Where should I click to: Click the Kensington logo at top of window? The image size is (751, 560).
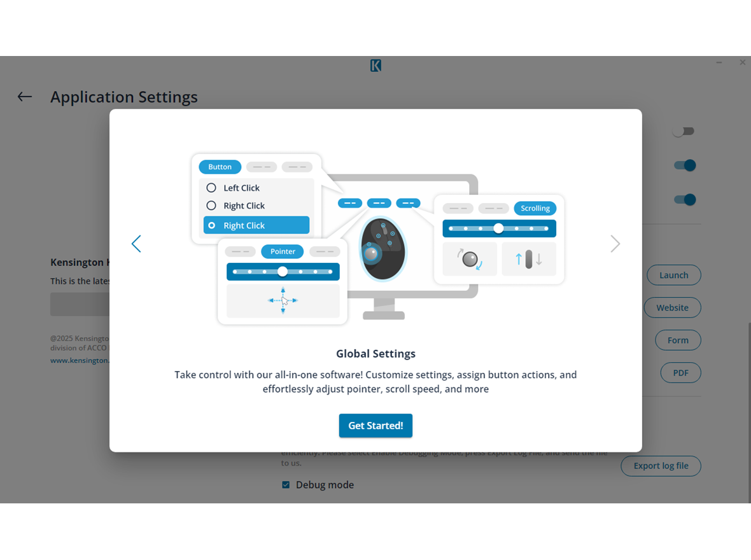coord(375,65)
